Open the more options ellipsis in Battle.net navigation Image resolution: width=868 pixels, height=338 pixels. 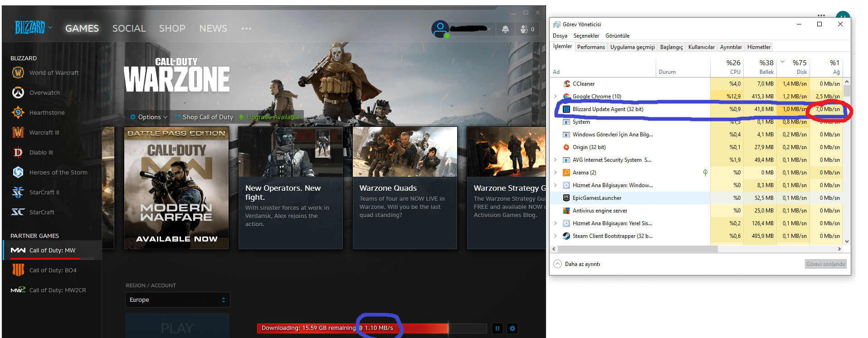pos(246,29)
